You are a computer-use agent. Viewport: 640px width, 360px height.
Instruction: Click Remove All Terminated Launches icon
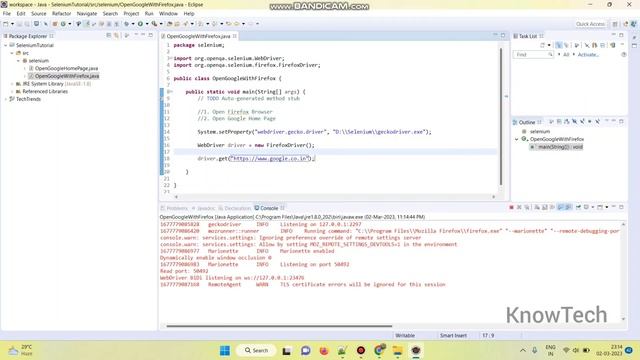[527, 207]
